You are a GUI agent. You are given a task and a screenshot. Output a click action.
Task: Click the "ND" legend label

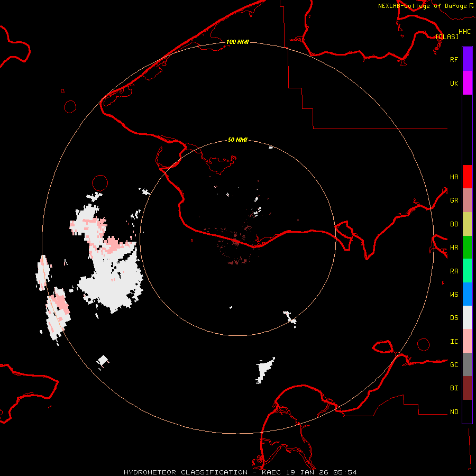click(x=454, y=412)
